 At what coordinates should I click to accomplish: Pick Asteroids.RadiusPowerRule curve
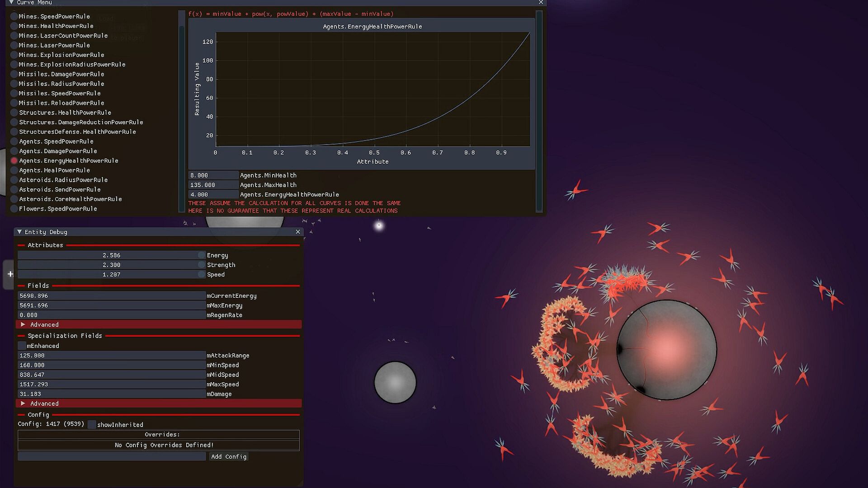pyautogui.click(x=14, y=180)
